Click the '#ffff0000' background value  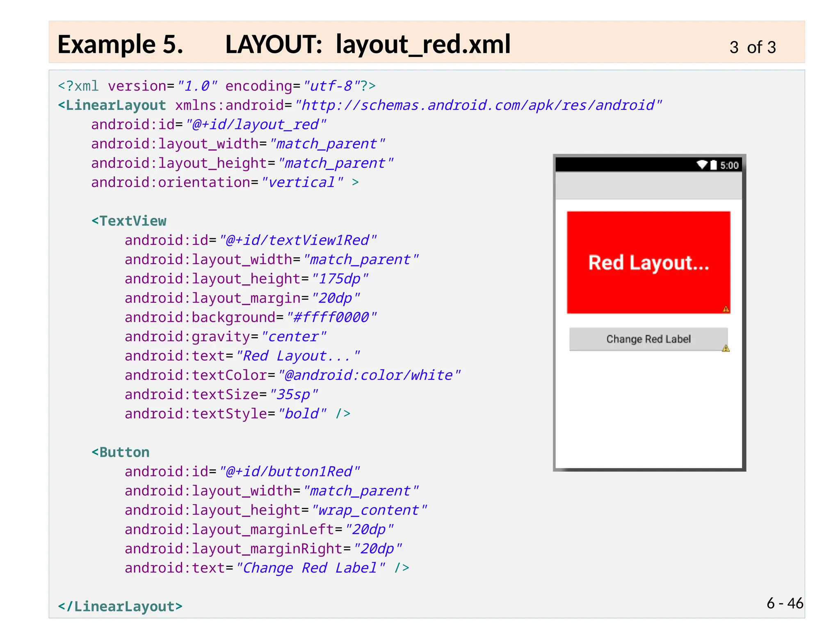tap(331, 317)
